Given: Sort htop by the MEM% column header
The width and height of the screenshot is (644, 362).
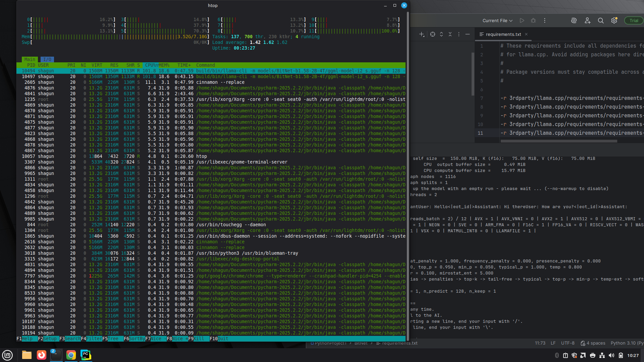Looking at the screenshot, I should (164, 65).
